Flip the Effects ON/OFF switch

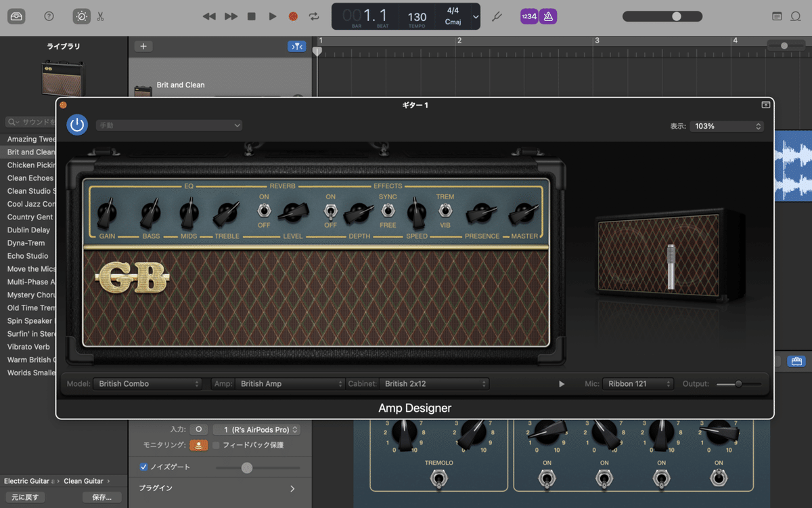[330, 212]
